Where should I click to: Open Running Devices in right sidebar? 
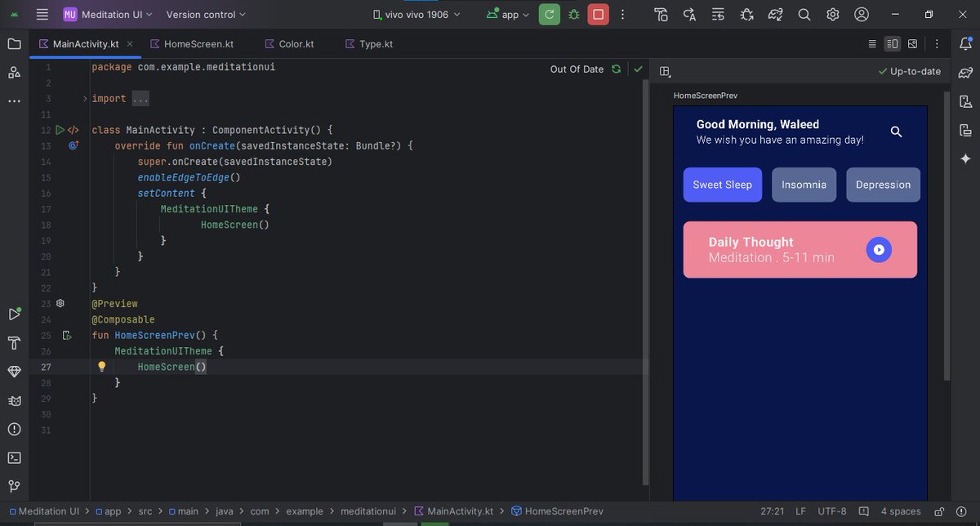[965, 130]
